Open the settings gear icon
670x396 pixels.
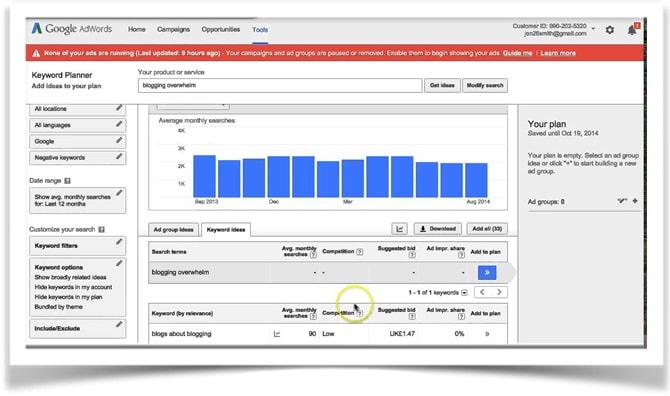[610, 30]
